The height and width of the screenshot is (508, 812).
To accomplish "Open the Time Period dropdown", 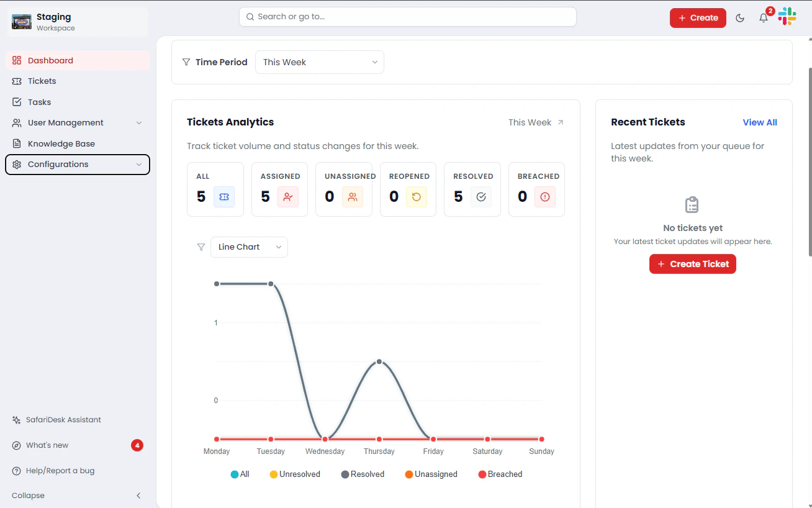I will (x=320, y=62).
